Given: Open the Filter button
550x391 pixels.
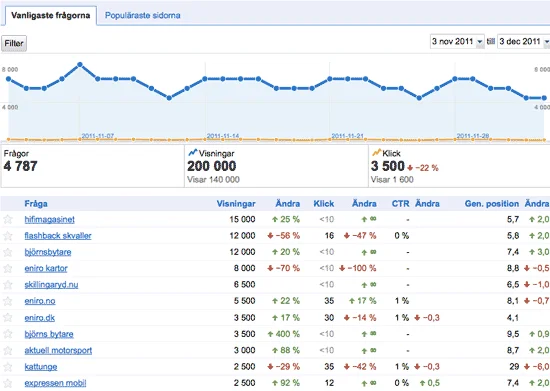Looking at the screenshot, I should (x=14, y=43).
